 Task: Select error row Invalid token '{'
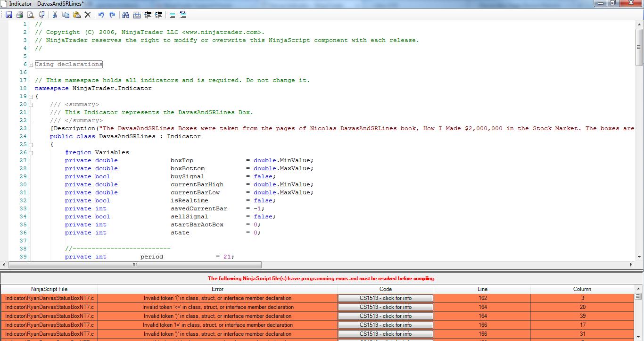coord(217,298)
